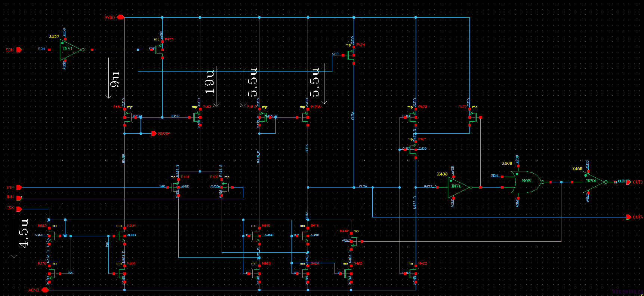This screenshot has width=644, height=296.
Task: Click the X457 instance name label
Action: [x=54, y=36]
